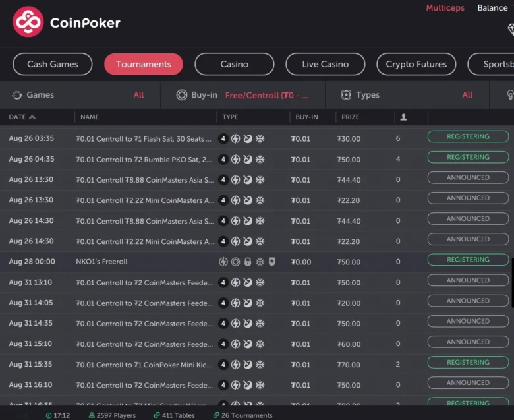
Task: Go to the Live Casino tab
Action: (x=325, y=64)
